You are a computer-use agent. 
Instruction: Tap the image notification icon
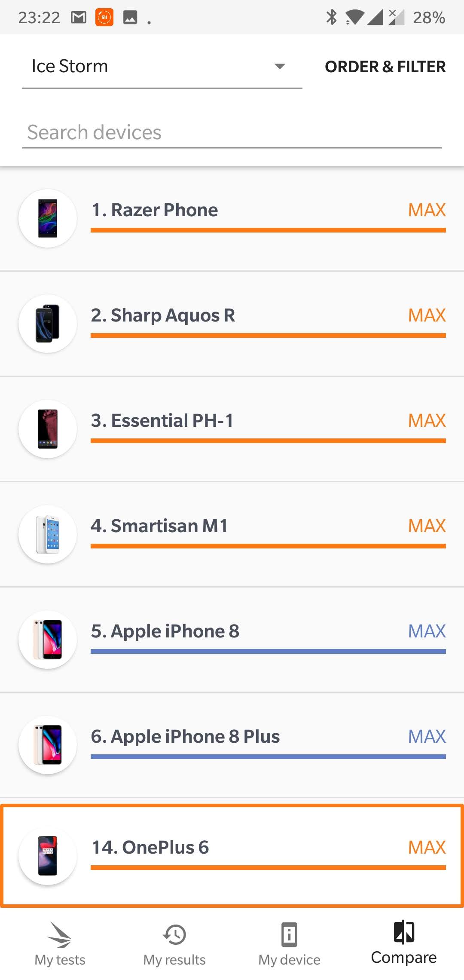point(130,18)
